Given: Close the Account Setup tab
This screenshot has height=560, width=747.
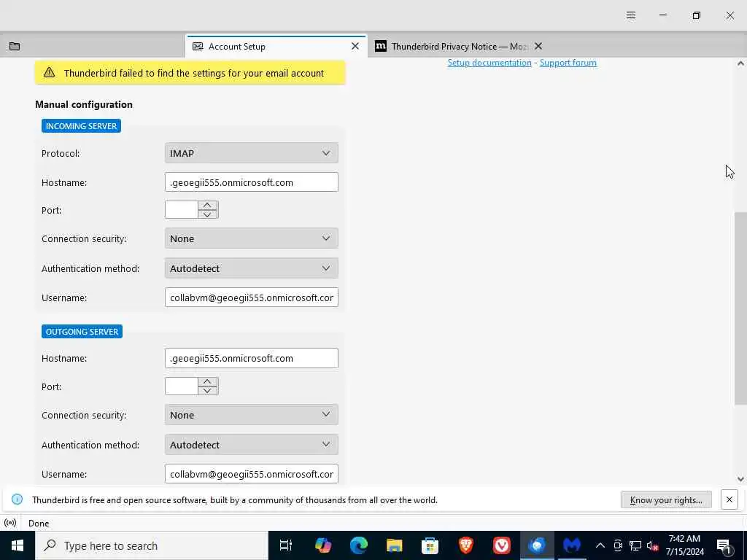Looking at the screenshot, I should click(355, 46).
